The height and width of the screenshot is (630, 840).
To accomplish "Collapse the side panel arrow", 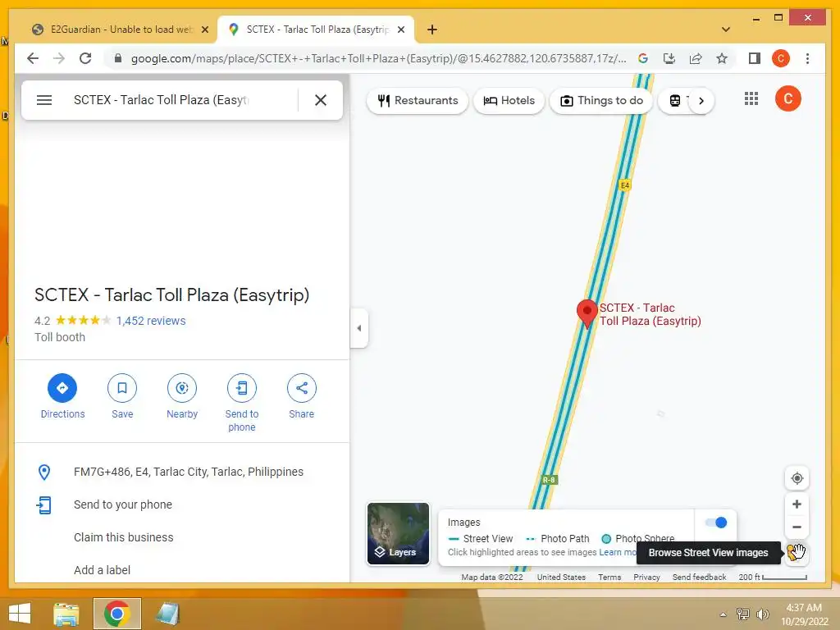I will (359, 328).
